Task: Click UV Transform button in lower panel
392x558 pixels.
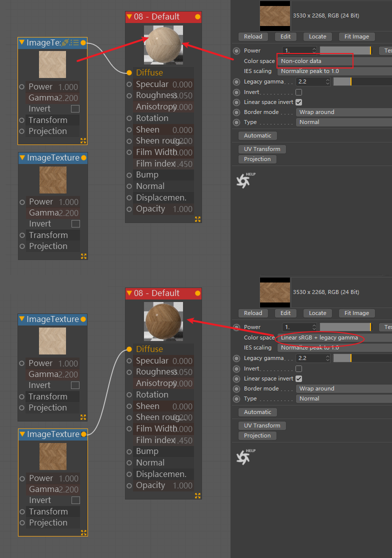Action: (x=262, y=425)
